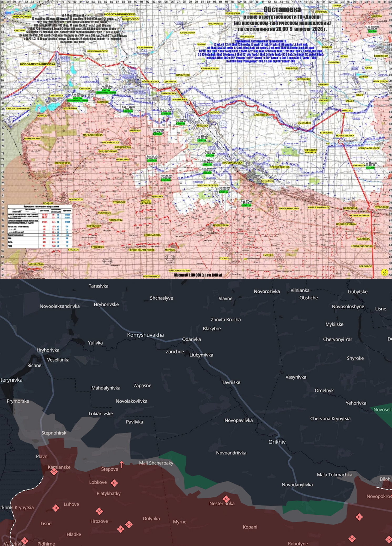
Task: Click the Mykilske label
Action: (334, 324)
